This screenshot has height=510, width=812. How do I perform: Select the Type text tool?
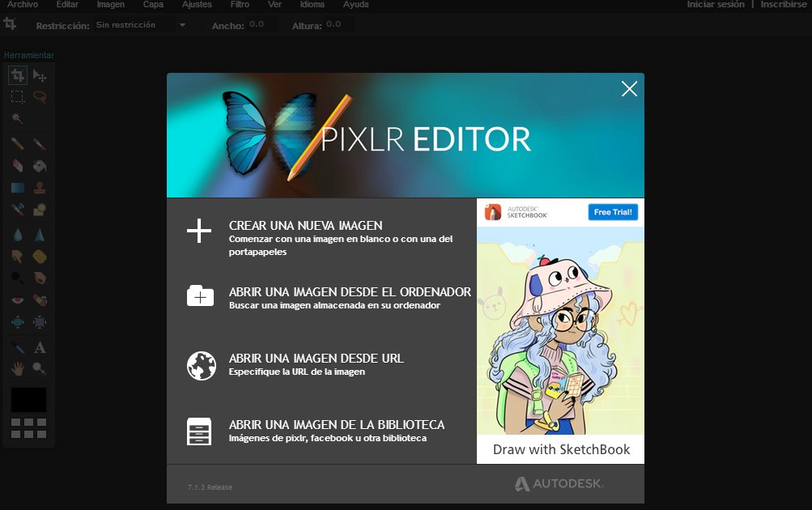pyautogui.click(x=40, y=347)
